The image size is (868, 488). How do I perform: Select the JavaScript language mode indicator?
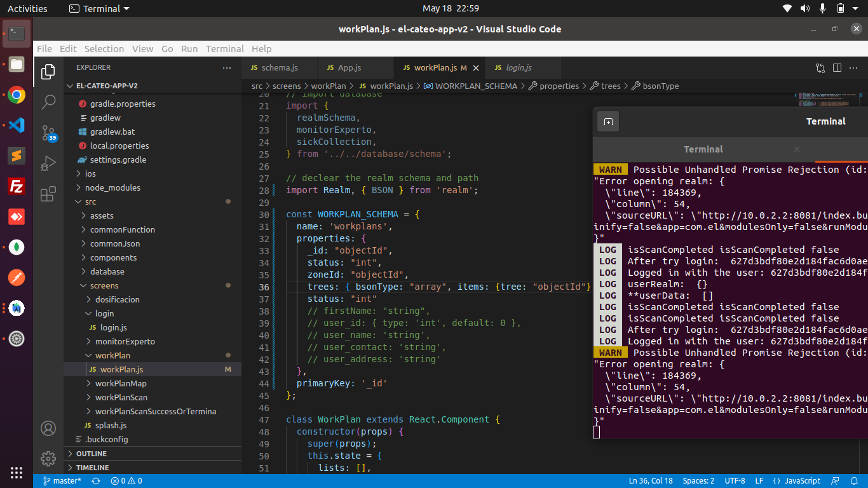pyautogui.click(x=799, y=481)
